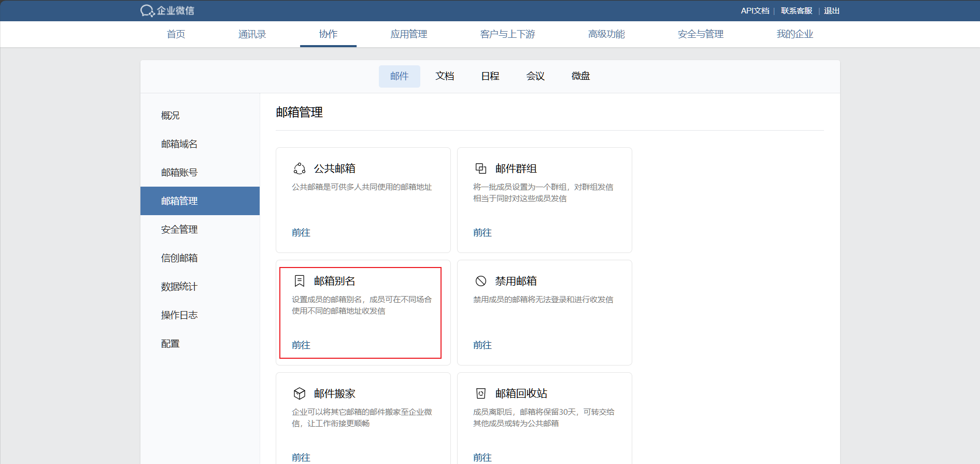
Task: Click 前往 under 邮箱回收站
Action: [x=482, y=457]
